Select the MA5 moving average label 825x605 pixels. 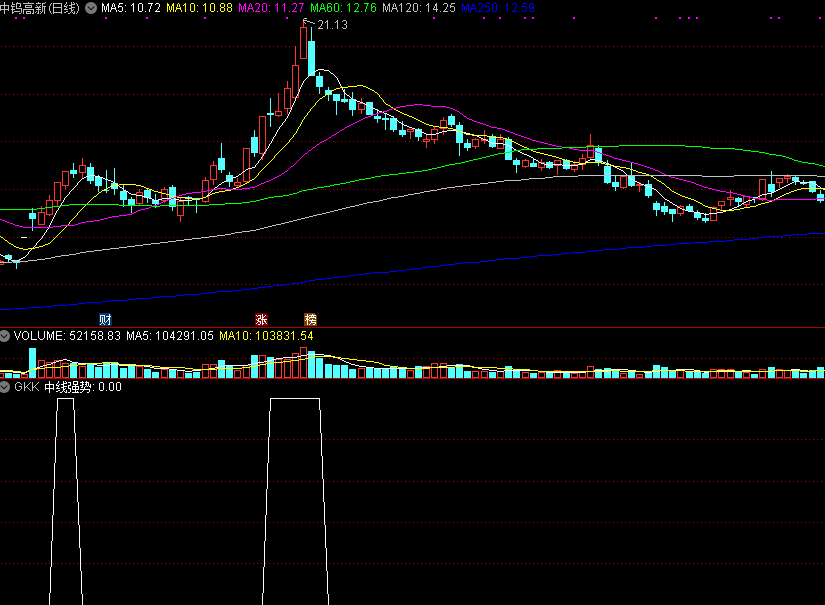[131, 8]
